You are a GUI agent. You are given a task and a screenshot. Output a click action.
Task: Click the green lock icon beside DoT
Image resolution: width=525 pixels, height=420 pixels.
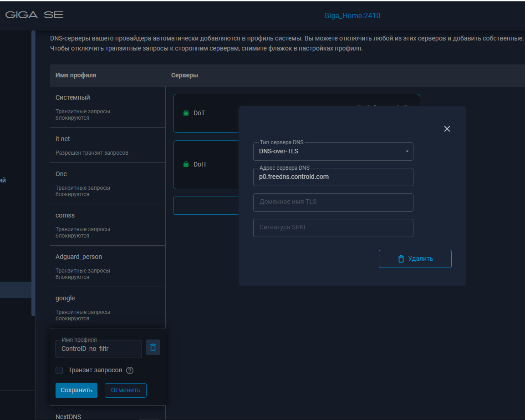pyautogui.click(x=186, y=113)
